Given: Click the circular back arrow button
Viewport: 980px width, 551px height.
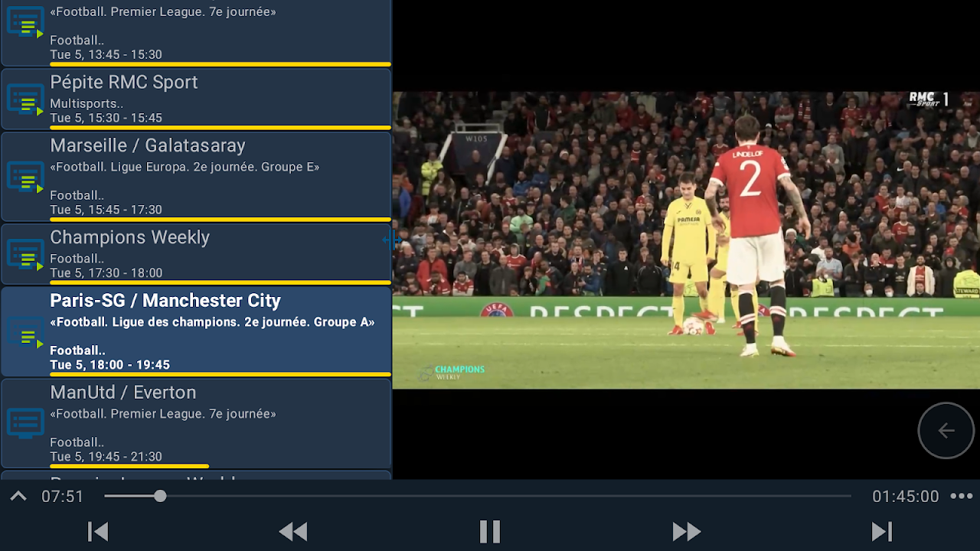Looking at the screenshot, I should pyautogui.click(x=946, y=431).
